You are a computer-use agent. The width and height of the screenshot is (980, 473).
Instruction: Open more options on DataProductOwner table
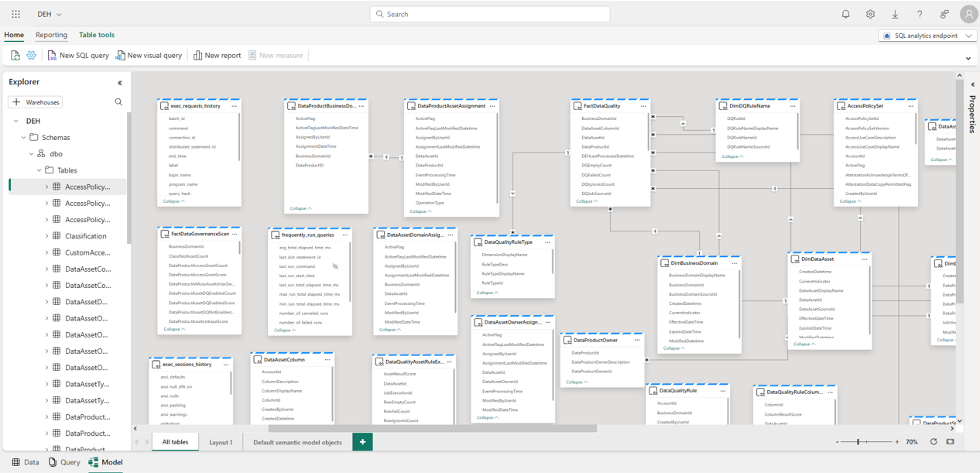coord(637,340)
